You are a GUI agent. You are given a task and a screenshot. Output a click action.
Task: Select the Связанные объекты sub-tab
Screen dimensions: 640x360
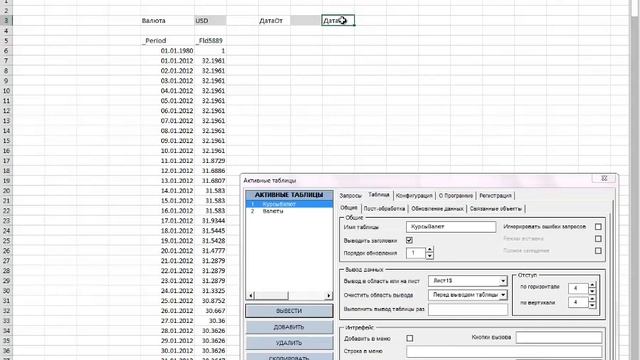point(496,209)
